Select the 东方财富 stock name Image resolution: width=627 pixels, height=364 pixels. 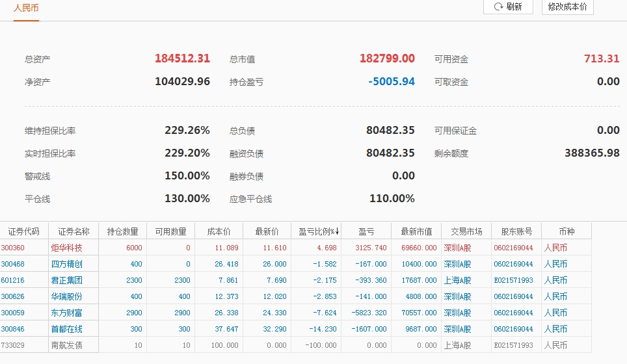(66, 313)
